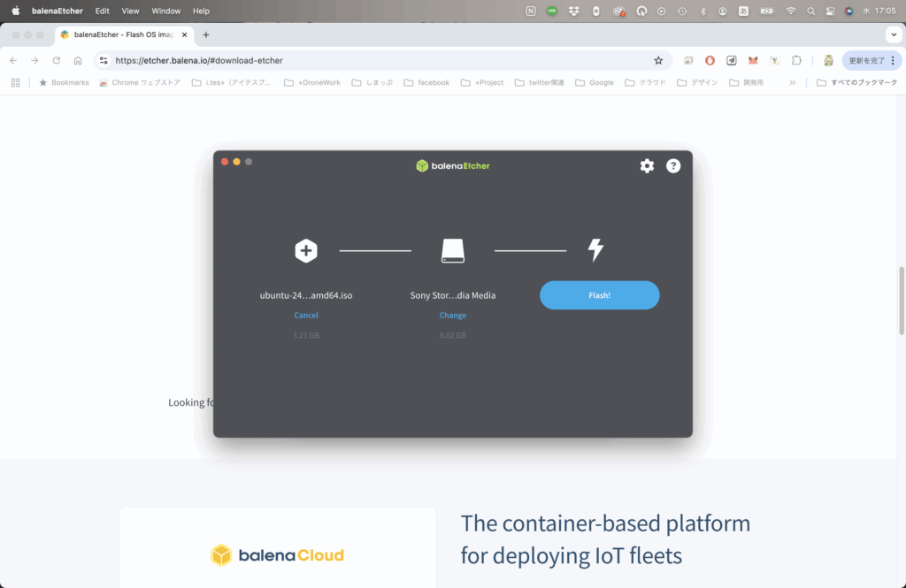Expand the facebook bookmark folder
906x588 pixels.
[426, 82]
